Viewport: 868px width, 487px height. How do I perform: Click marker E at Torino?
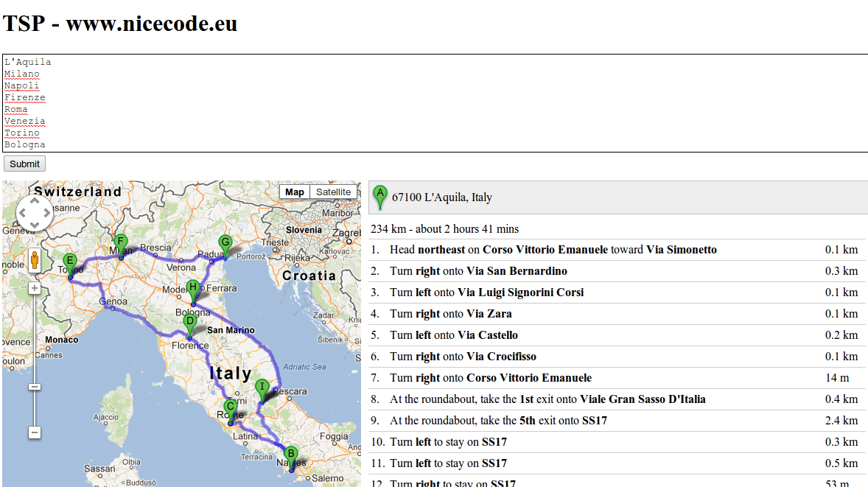(x=70, y=266)
